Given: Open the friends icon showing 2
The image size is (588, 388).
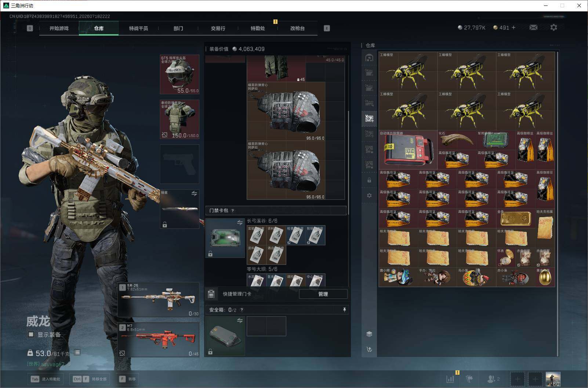Looking at the screenshot, I should 493,379.
